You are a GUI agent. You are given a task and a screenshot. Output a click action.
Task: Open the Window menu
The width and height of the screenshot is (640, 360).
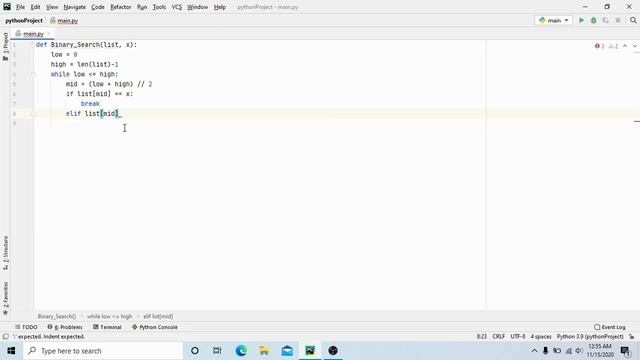(198, 7)
